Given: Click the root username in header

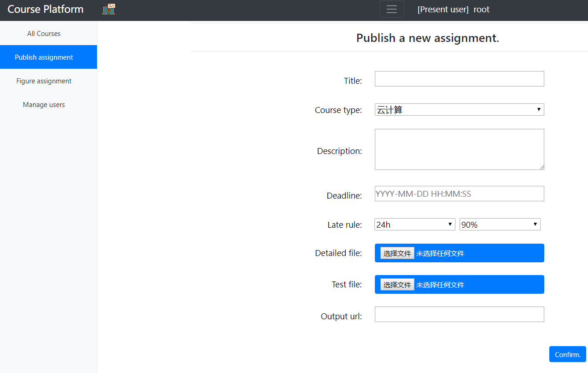Looking at the screenshot, I should pos(481,10).
